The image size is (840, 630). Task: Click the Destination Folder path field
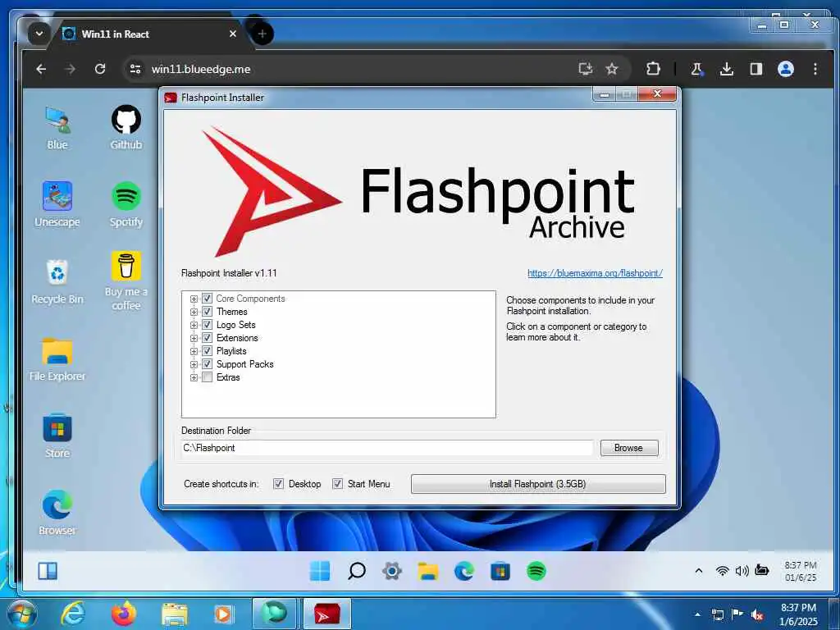coord(387,448)
